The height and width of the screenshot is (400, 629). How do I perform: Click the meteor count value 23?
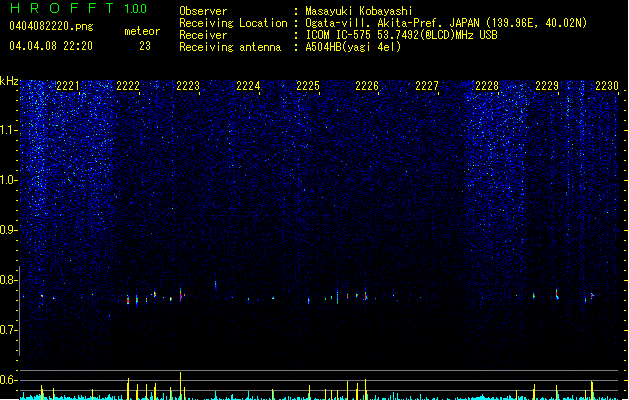click(145, 46)
